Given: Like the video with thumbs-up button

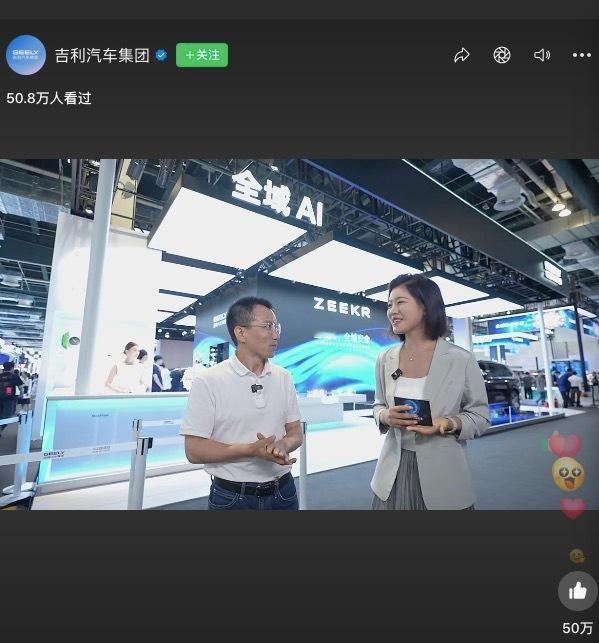Looking at the screenshot, I should tap(577, 591).
